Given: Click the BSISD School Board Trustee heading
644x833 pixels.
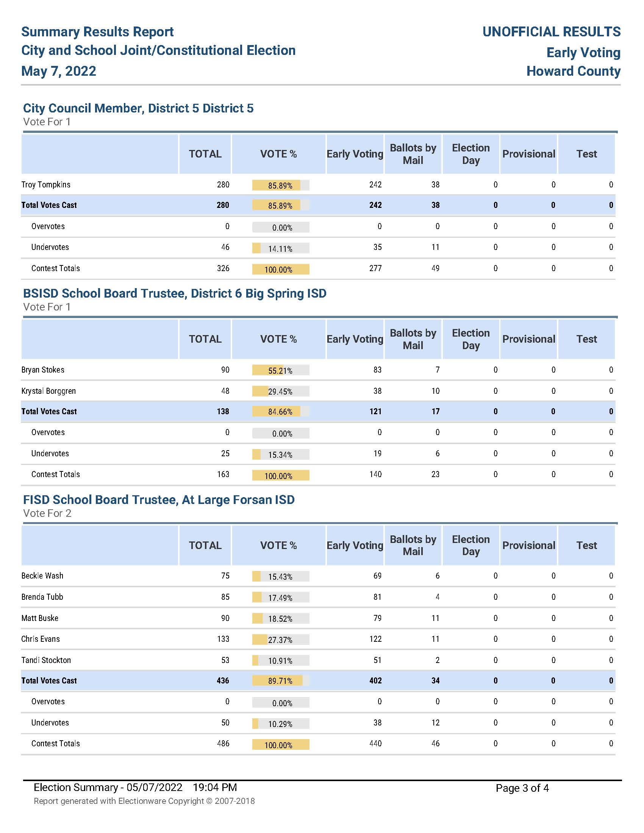Looking at the screenshot, I should click(174, 293).
